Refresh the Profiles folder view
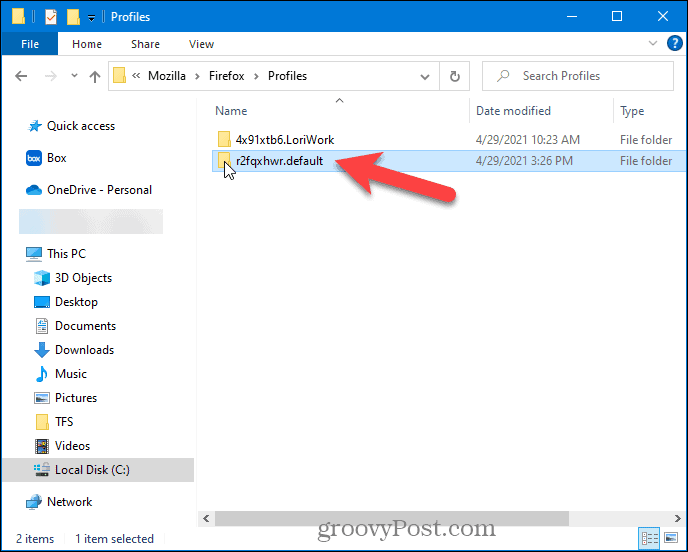688x552 pixels. (455, 76)
